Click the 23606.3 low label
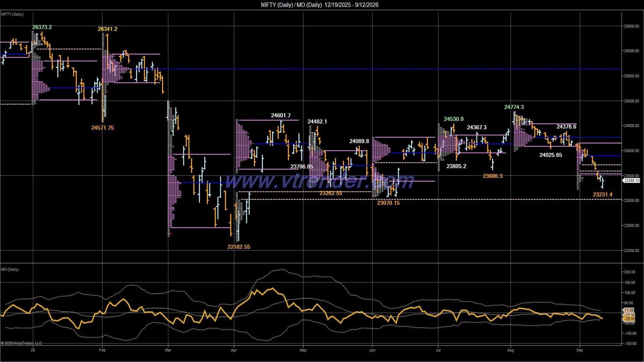This screenshot has width=644, height=362. point(493,176)
